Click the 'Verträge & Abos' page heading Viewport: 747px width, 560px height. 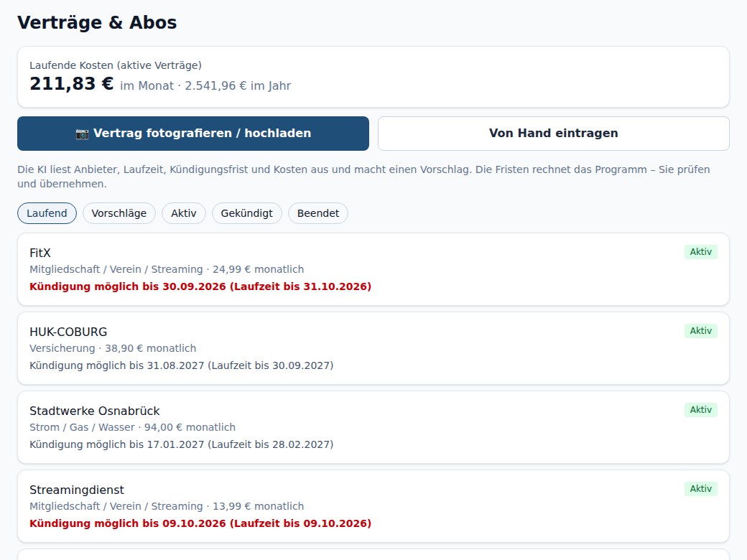97,23
